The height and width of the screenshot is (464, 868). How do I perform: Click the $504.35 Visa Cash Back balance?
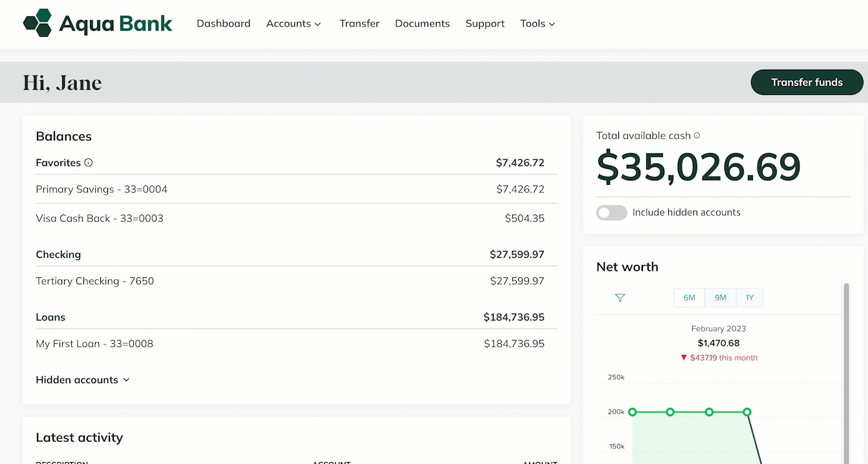pos(525,218)
